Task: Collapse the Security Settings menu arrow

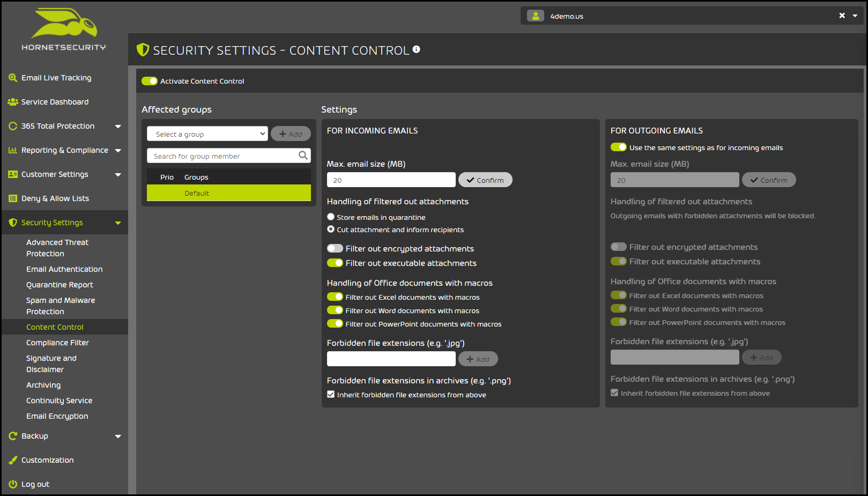Action: [118, 223]
